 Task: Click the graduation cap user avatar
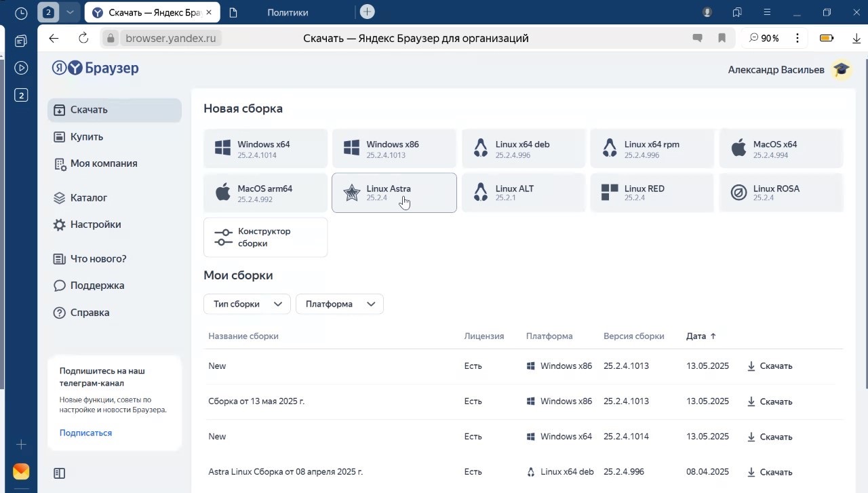842,69
